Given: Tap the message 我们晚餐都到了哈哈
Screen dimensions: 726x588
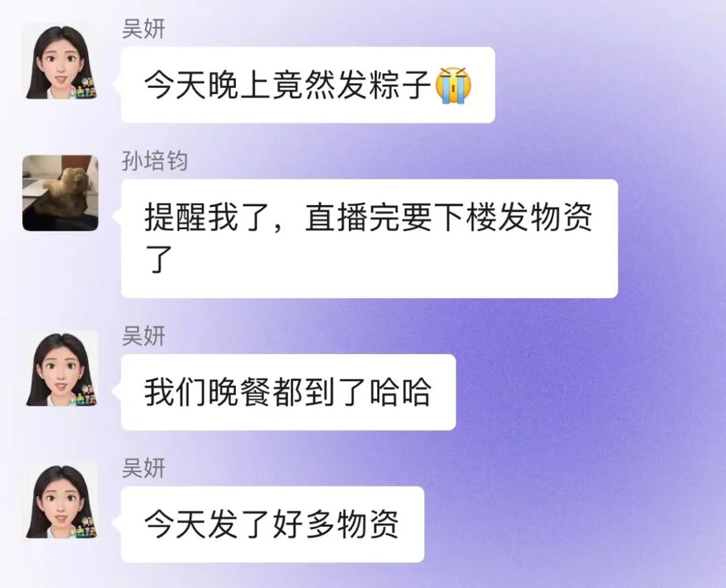Looking at the screenshot, I should [x=288, y=392].
